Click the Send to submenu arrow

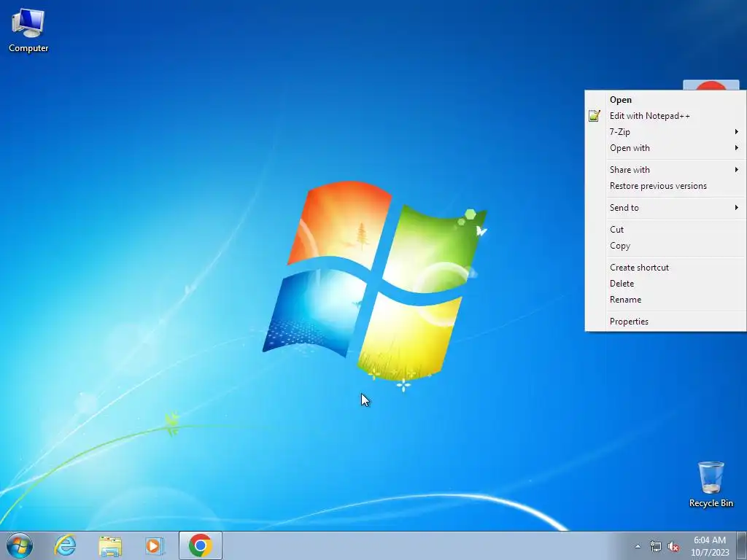tap(737, 208)
